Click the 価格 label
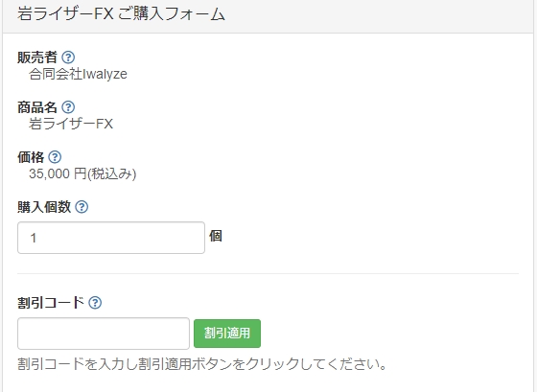The width and height of the screenshot is (537, 392). pos(31,157)
